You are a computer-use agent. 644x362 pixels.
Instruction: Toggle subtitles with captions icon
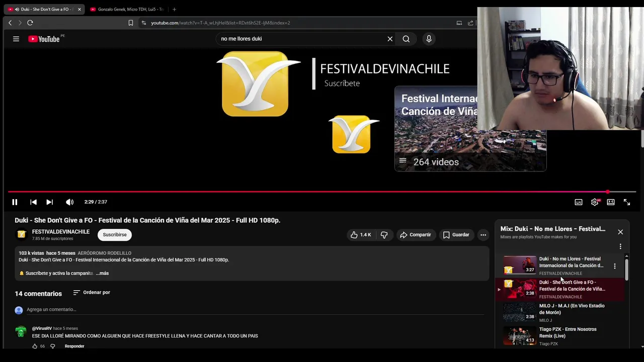[x=579, y=202]
